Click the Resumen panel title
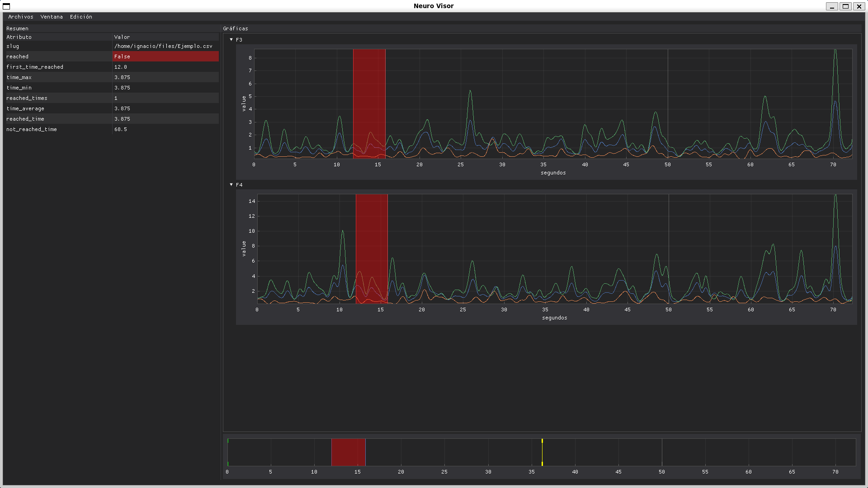This screenshot has width=868, height=488. [17, 28]
